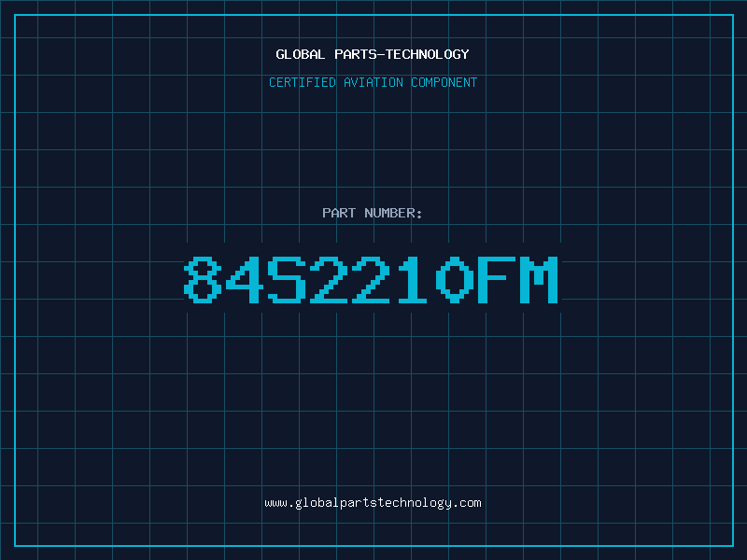Screen dimensions: 747x560
Task: Click the GLOBAL PARTS-TECHNOLOGY heading
Action: (x=373, y=54)
